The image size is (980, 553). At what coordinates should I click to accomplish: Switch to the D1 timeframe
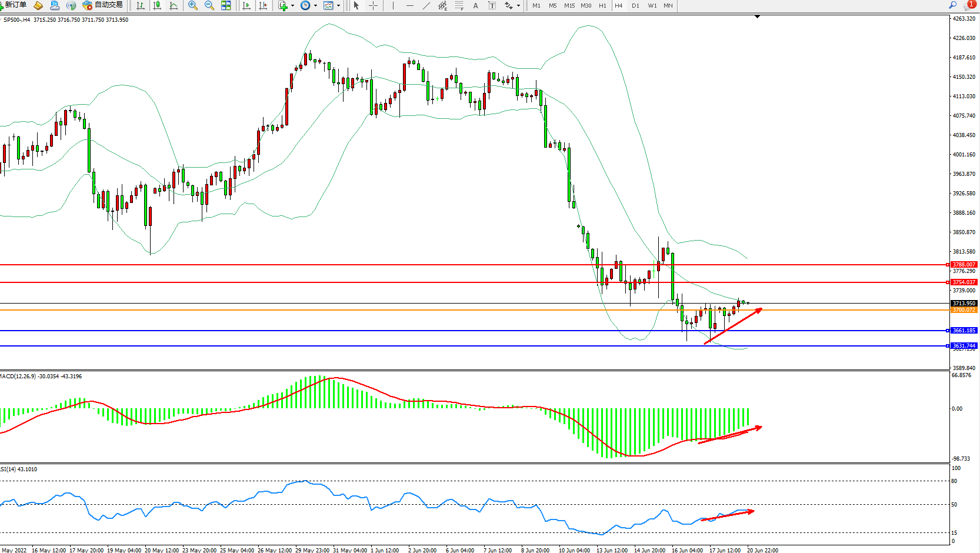(x=635, y=6)
